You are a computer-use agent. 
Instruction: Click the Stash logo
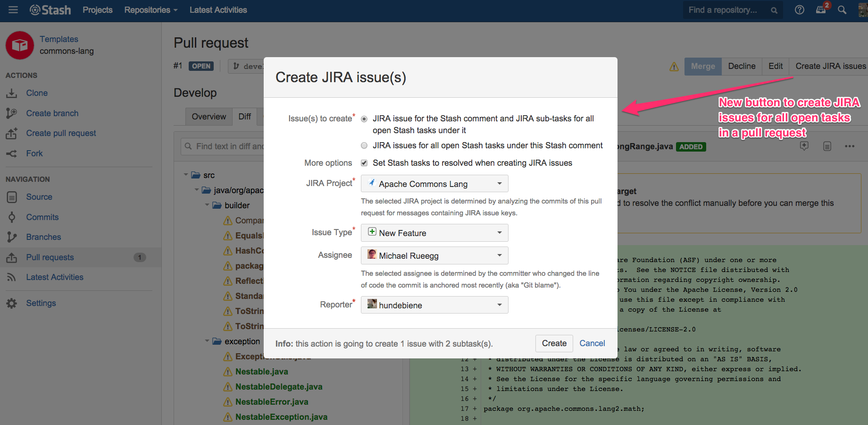(x=50, y=10)
